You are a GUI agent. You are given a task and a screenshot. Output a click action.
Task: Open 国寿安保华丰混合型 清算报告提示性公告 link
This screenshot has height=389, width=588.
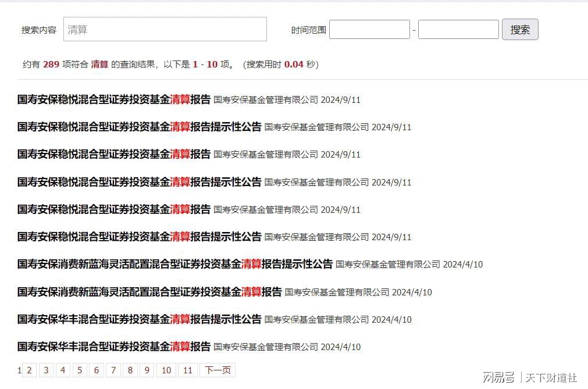[139, 319]
